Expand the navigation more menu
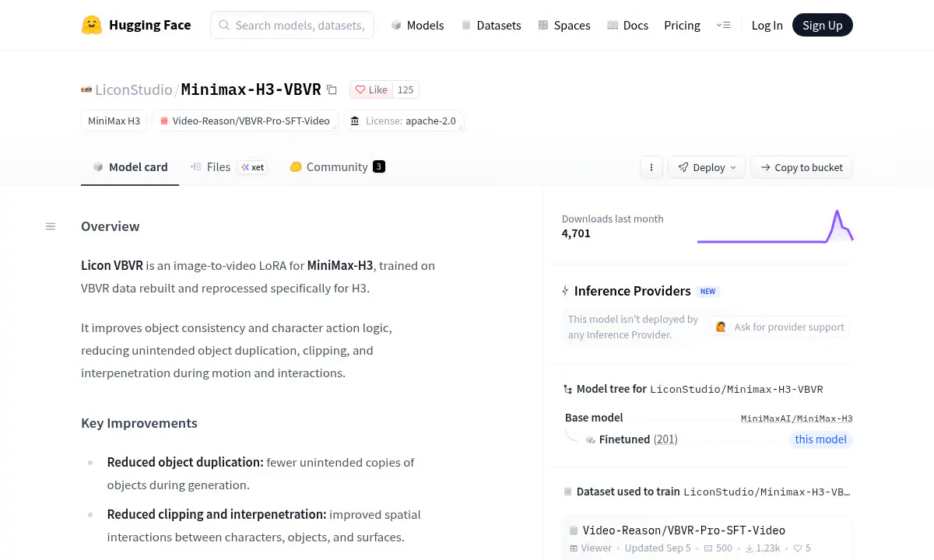This screenshot has width=934, height=560. pos(724,25)
